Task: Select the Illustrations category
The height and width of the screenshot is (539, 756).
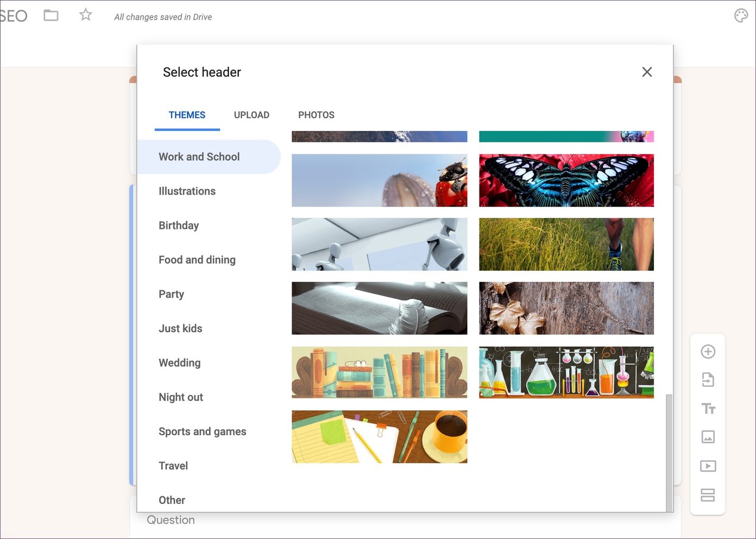Action: pyautogui.click(x=187, y=191)
